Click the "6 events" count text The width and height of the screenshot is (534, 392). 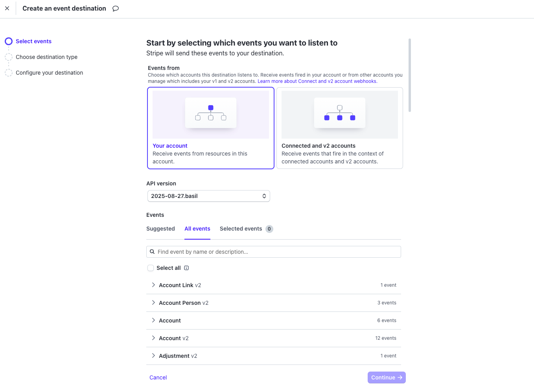[387, 321]
